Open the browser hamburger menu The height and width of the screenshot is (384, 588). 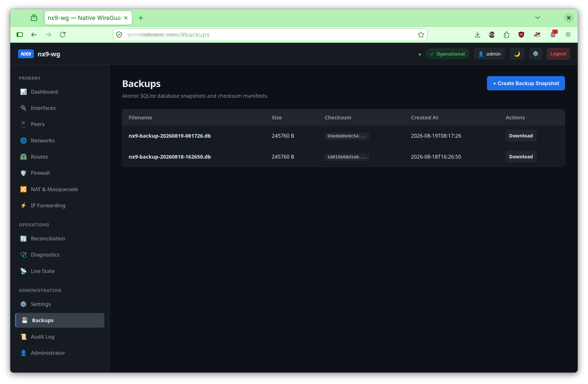point(568,34)
